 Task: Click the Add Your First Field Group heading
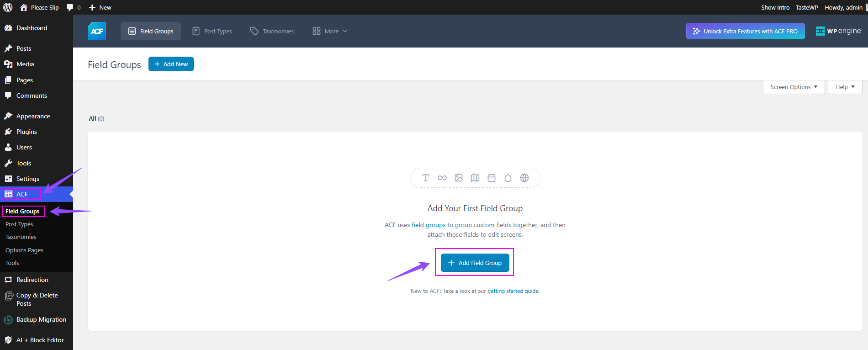point(475,208)
